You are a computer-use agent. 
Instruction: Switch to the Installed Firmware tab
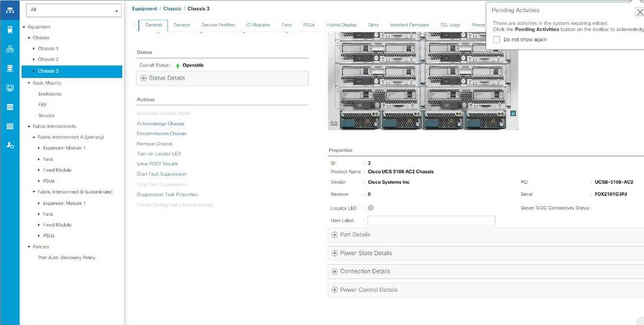click(409, 25)
